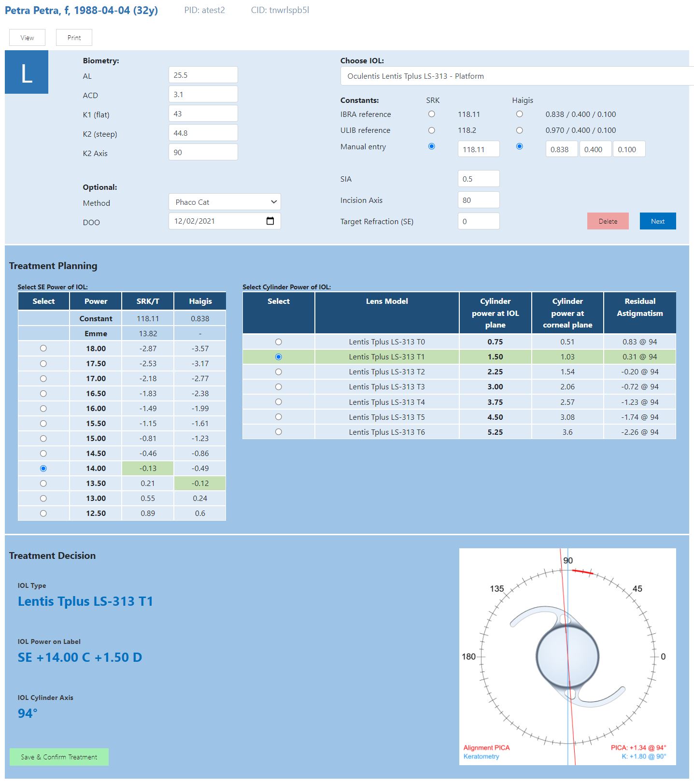Click the red Delete button
The width and height of the screenshot is (694, 784).
click(608, 221)
